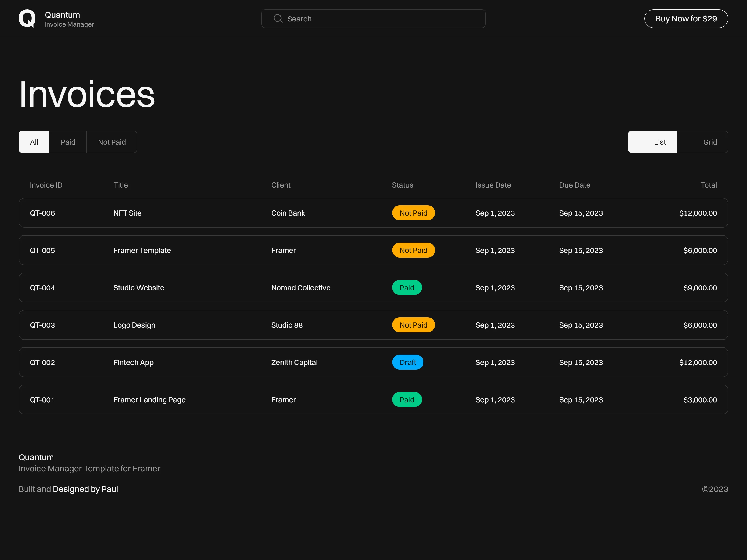This screenshot has height=560, width=747.
Task: Click the Quantum Q logo icon
Action: pyautogui.click(x=27, y=19)
